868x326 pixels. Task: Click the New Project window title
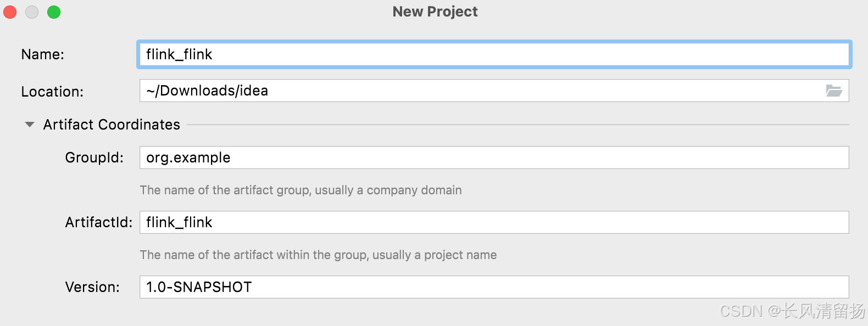pos(435,12)
